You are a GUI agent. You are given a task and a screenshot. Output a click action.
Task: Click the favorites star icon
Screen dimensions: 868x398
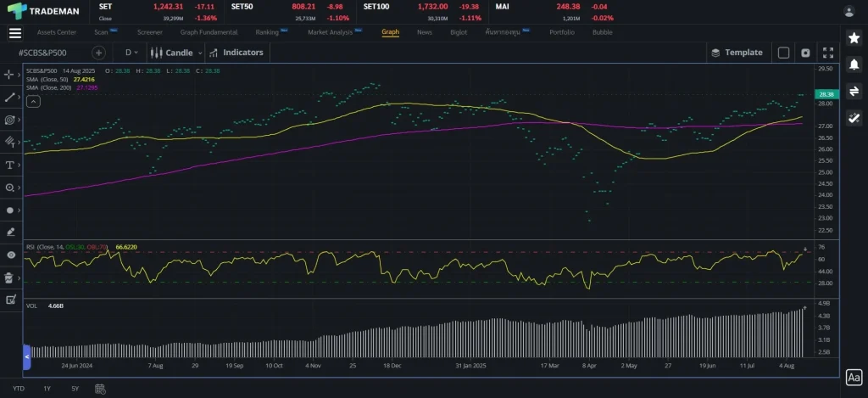click(854, 38)
